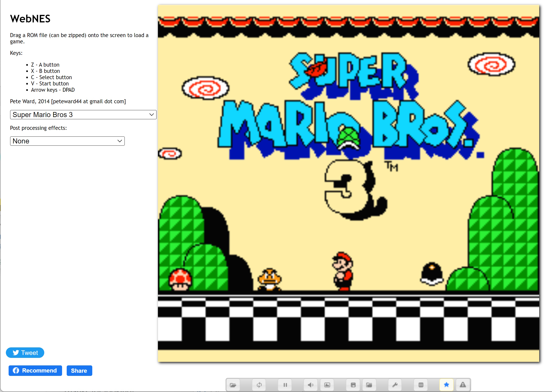Mute sound using the speaker icon

click(310, 385)
